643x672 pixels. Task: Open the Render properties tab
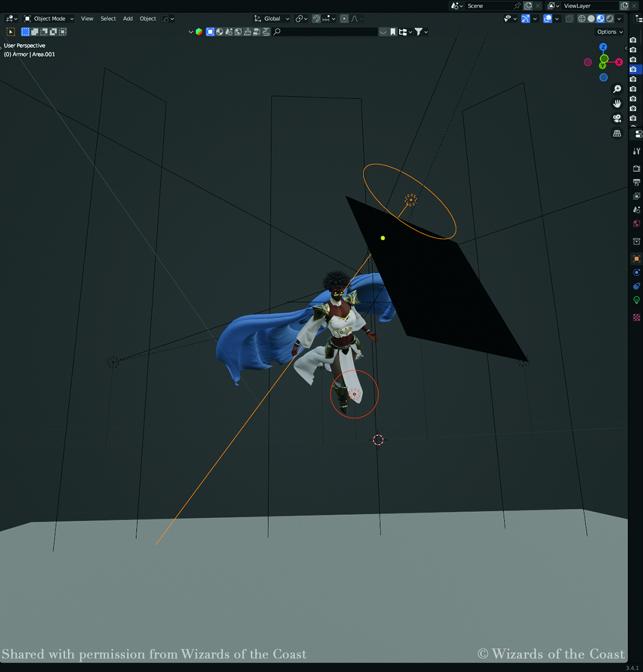pos(637,168)
